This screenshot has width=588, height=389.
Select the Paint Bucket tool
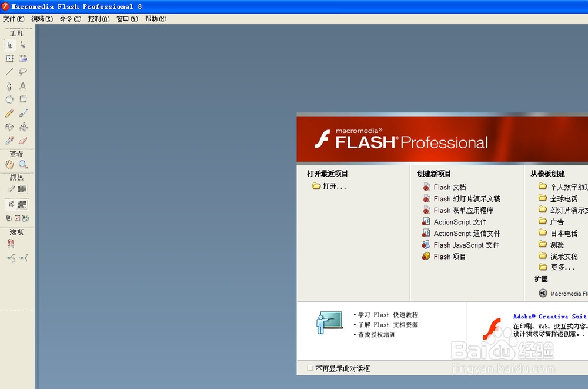tap(23, 127)
